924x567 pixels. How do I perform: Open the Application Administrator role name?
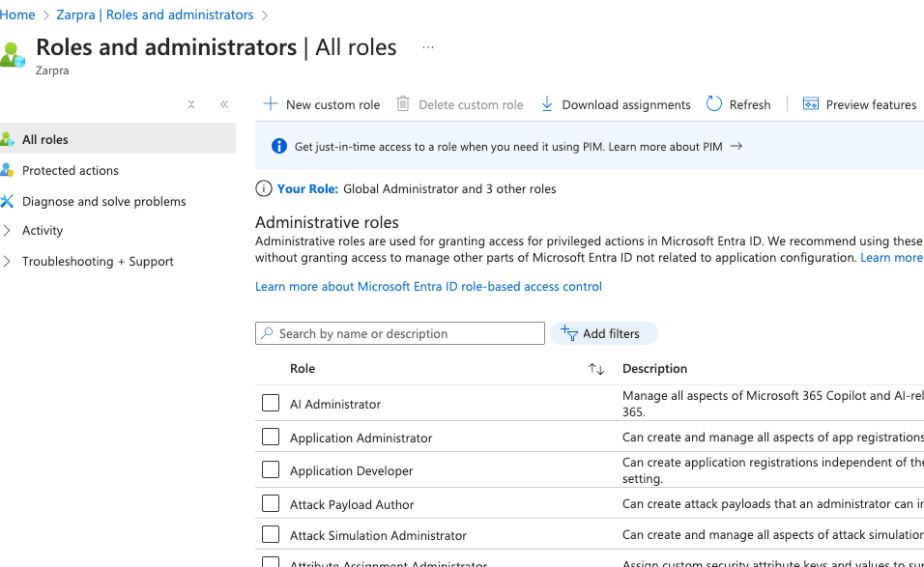click(361, 438)
